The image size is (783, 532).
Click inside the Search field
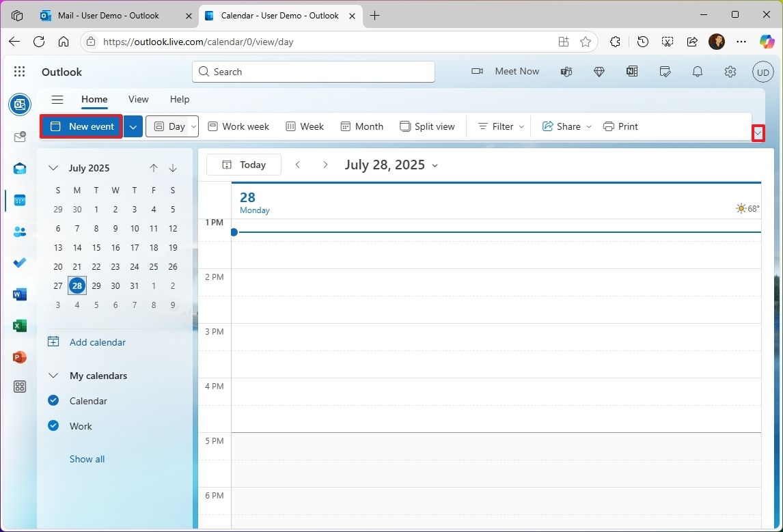pyautogui.click(x=313, y=71)
